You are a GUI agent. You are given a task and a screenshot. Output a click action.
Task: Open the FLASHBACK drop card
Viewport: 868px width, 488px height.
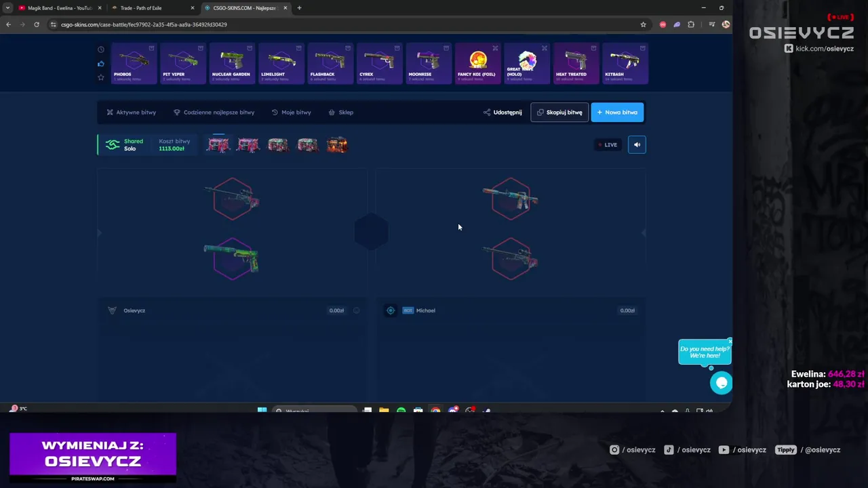point(330,64)
